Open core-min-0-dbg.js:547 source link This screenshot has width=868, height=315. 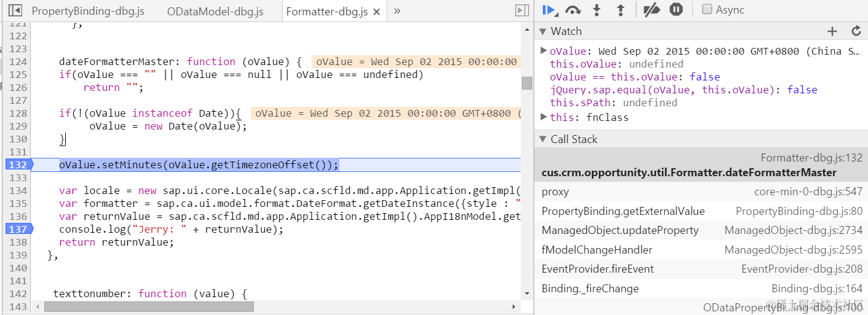[x=808, y=192]
